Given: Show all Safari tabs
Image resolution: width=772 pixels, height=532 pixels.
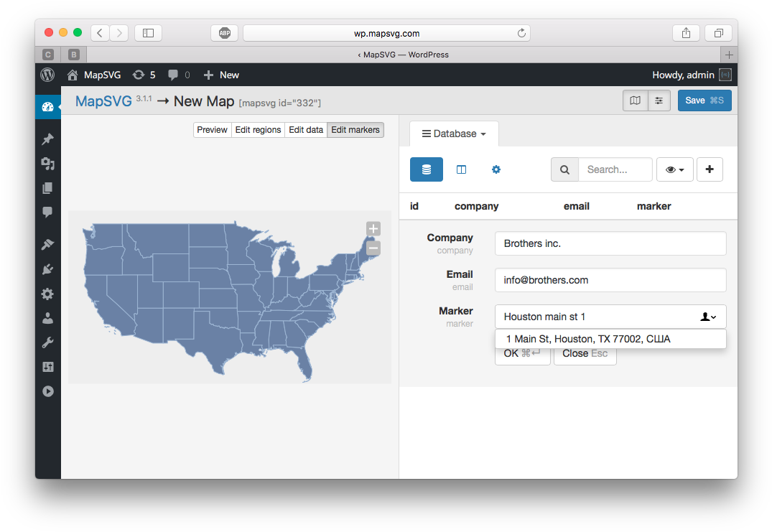Looking at the screenshot, I should (x=718, y=33).
